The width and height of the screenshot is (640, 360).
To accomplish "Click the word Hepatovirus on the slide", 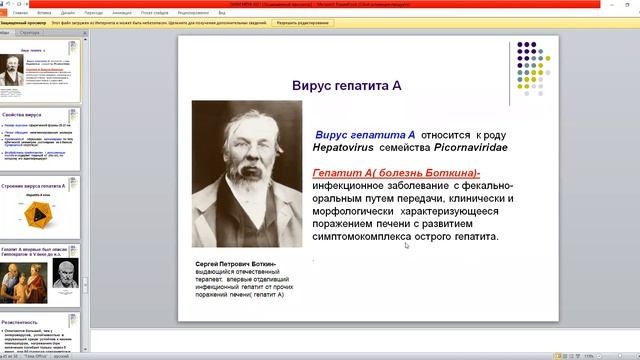I will click(x=343, y=148).
